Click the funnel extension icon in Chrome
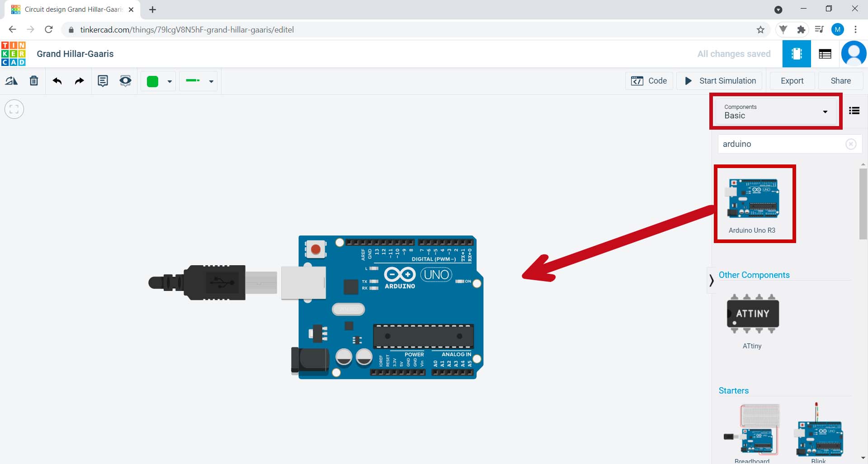868x464 pixels. (x=783, y=30)
